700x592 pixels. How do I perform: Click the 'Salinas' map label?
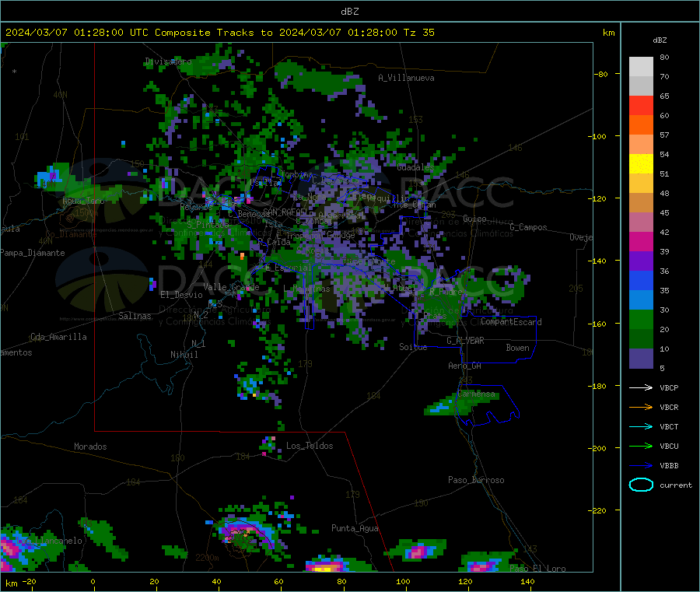135,316
